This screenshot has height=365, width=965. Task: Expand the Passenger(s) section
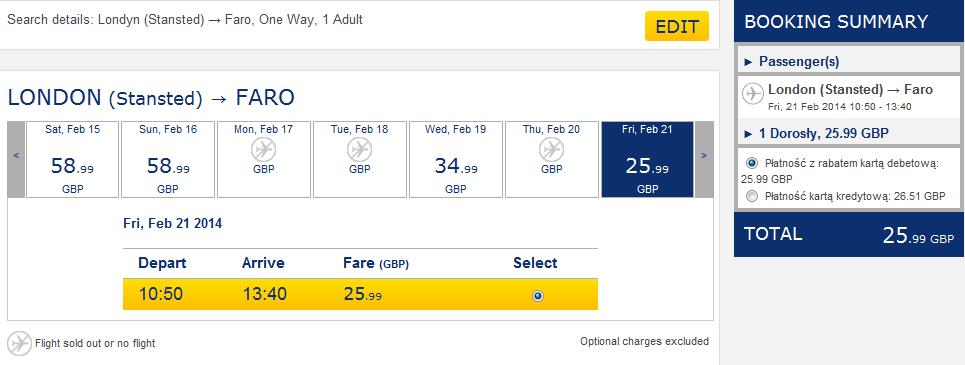tap(791, 62)
